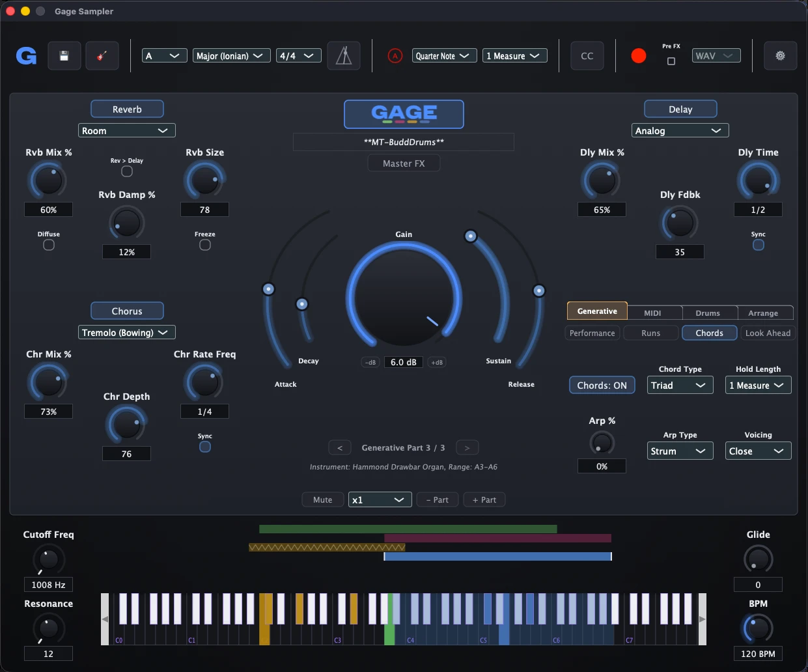This screenshot has width=808, height=672.
Task: Click the BPM knob
Action: [758, 628]
